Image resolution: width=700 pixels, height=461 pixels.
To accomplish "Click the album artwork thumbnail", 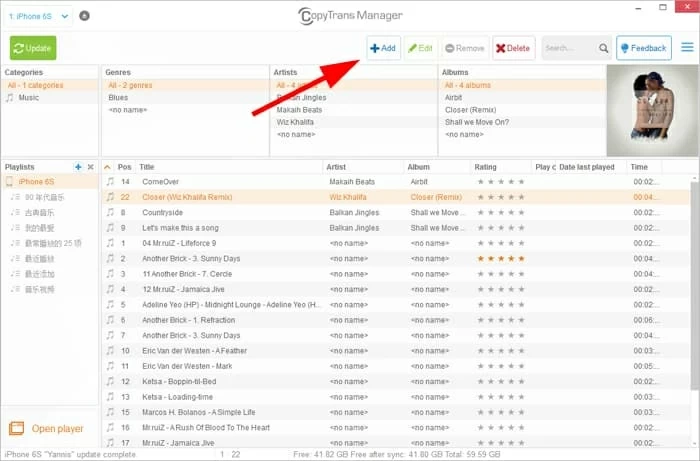I will (x=651, y=109).
